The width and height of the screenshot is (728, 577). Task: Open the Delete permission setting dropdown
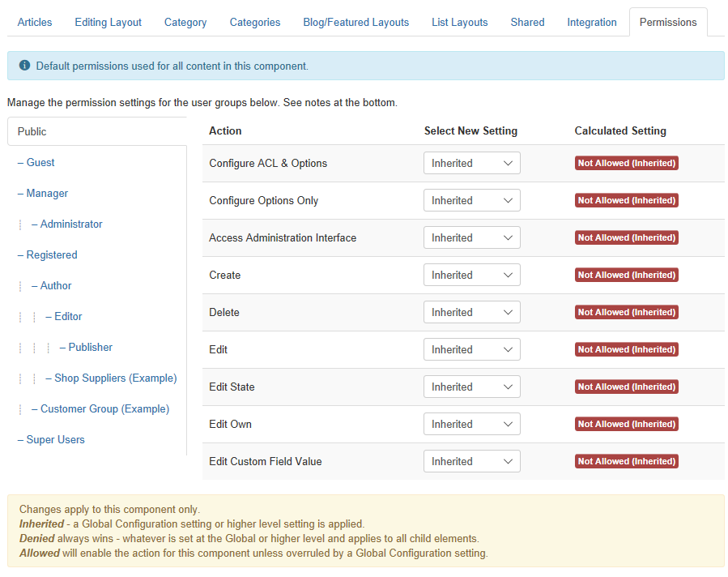472,312
